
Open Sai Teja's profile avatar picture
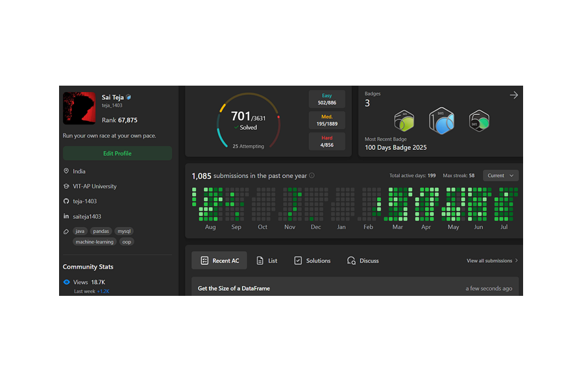[79, 108]
